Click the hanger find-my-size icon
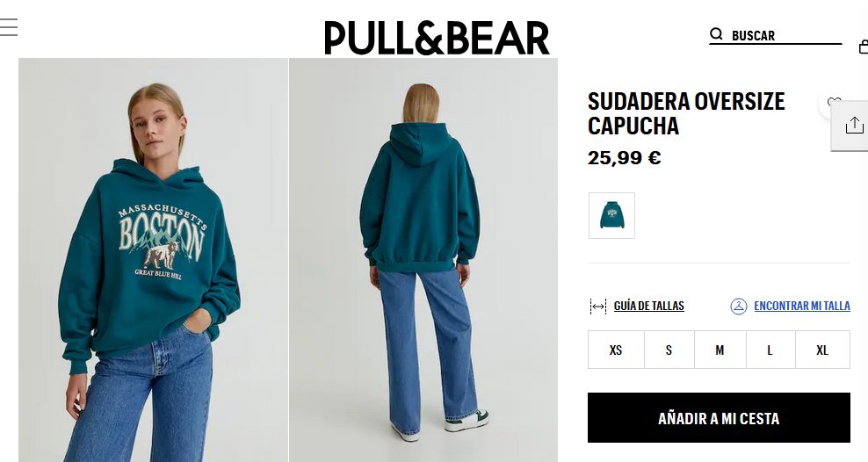Screen dimensions: 868x462 click(739, 306)
